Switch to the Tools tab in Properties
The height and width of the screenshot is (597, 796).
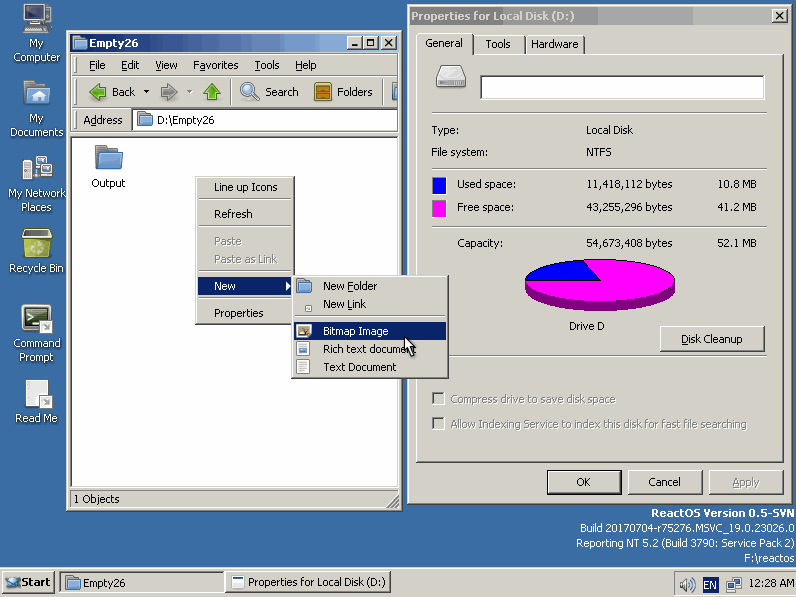498,44
